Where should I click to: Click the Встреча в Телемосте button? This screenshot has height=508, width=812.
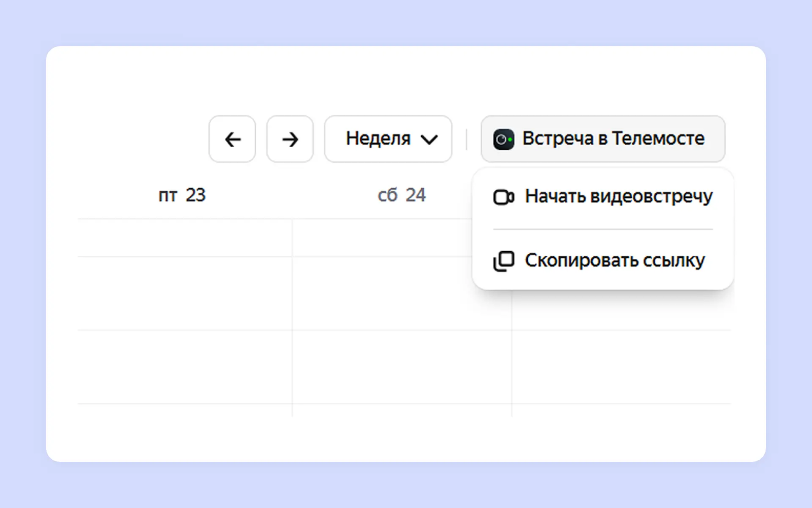(603, 139)
